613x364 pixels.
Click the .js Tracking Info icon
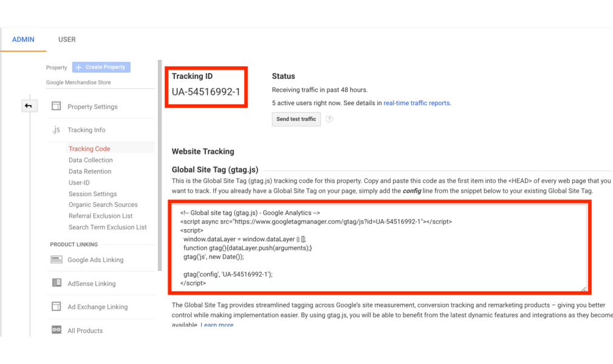coord(57,130)
